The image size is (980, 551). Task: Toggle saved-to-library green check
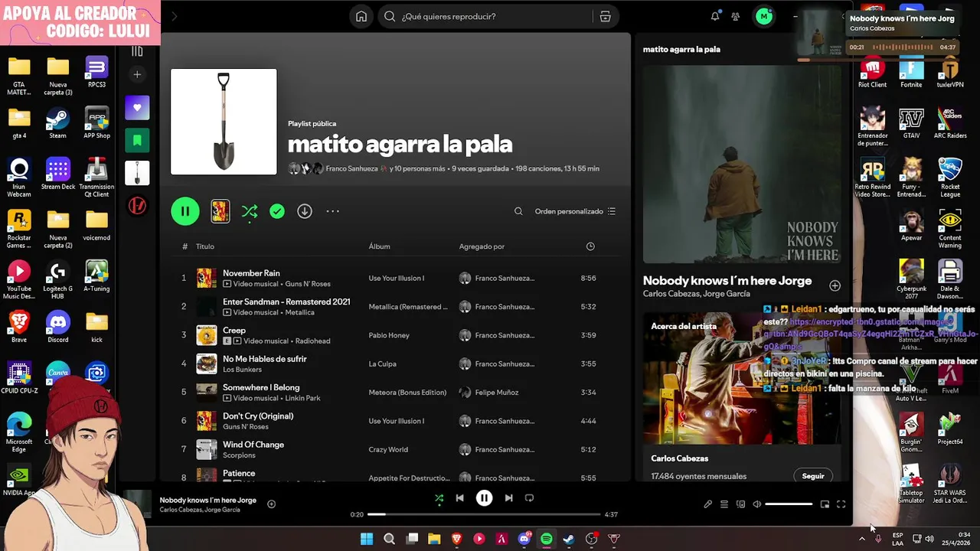pos(277,211)
